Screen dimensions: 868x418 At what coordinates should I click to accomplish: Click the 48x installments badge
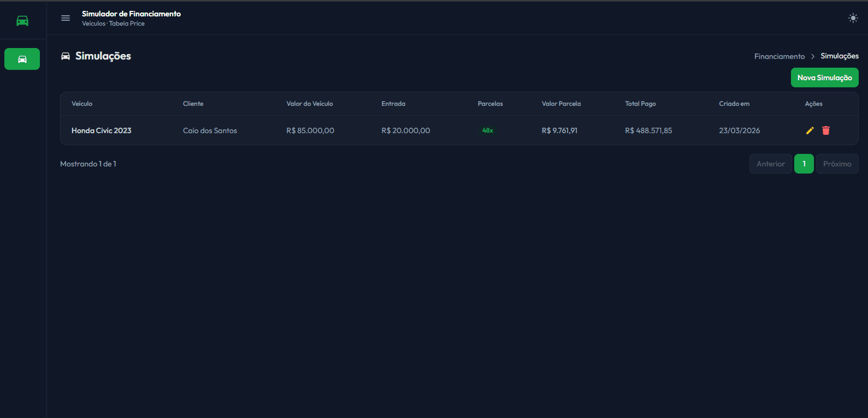pyautogui.click(x=487, y=130)
